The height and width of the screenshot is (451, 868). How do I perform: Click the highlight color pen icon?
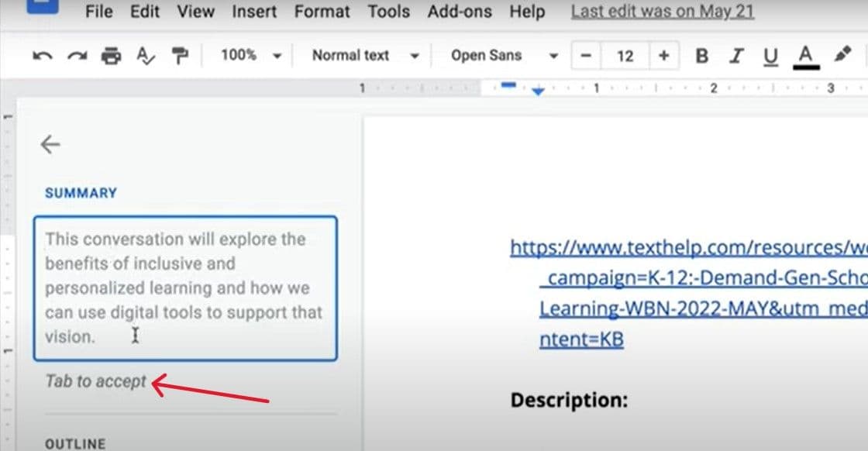click(x=842, y=55)
